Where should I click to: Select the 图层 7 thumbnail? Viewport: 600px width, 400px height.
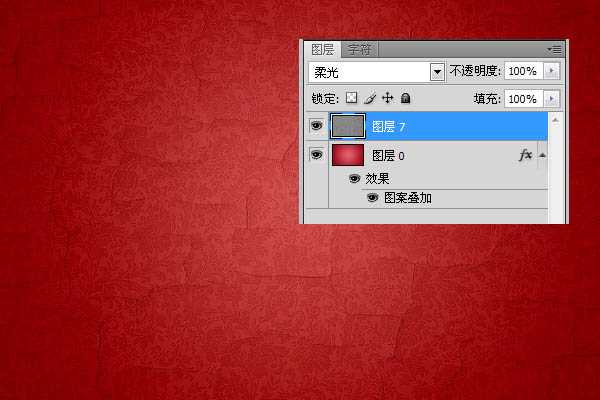coord(346,126)
